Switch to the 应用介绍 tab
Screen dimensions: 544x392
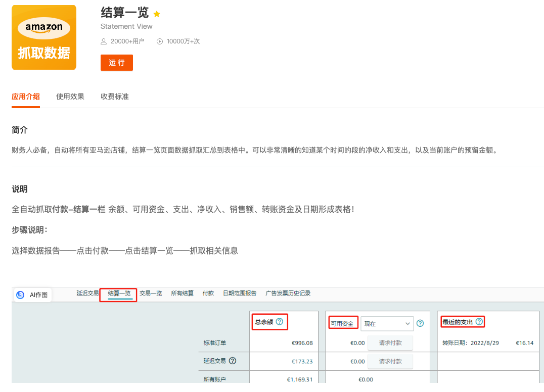coord(26,96)
